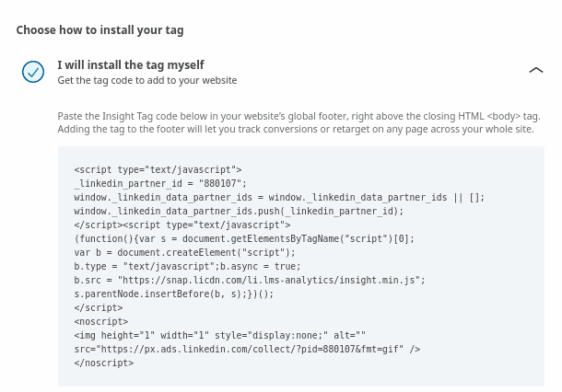
Task: Click the b.async = true code line
Action: (187, 266)
